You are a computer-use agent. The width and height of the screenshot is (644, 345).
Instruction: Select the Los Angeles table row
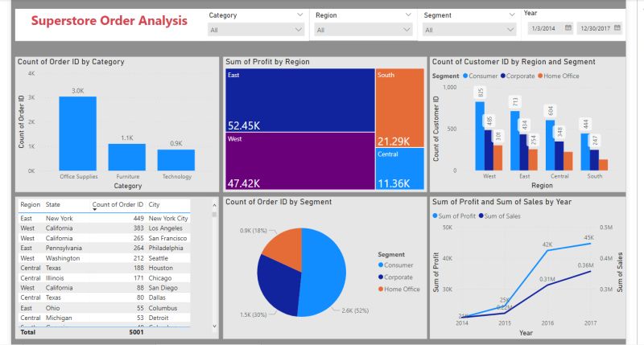coord(105,228)
